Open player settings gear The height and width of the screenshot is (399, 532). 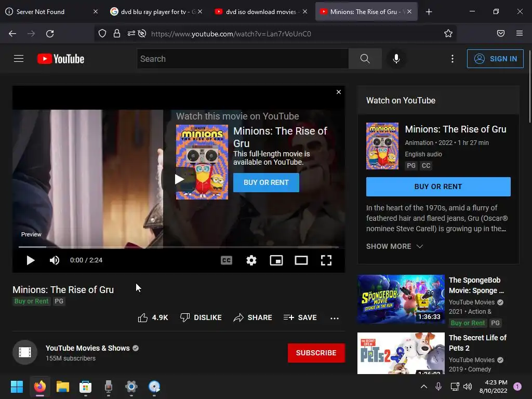tap(251, 260)
